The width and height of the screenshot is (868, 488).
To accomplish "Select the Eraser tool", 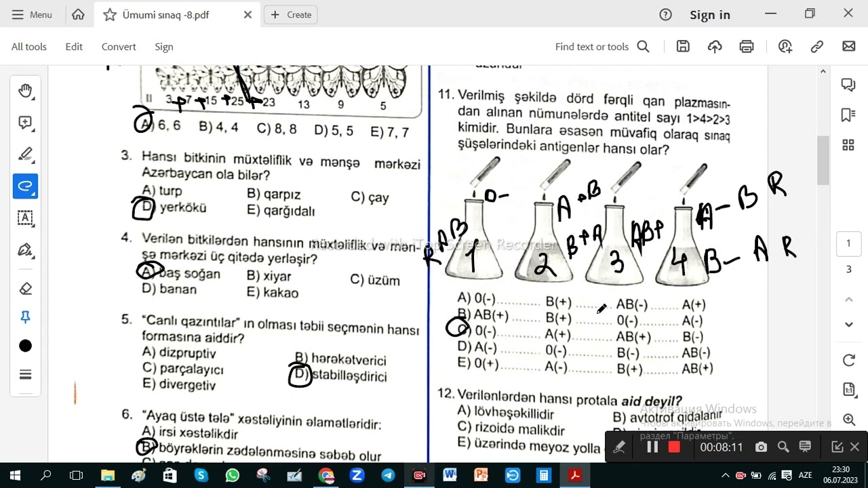I will (x=25, y=289).
